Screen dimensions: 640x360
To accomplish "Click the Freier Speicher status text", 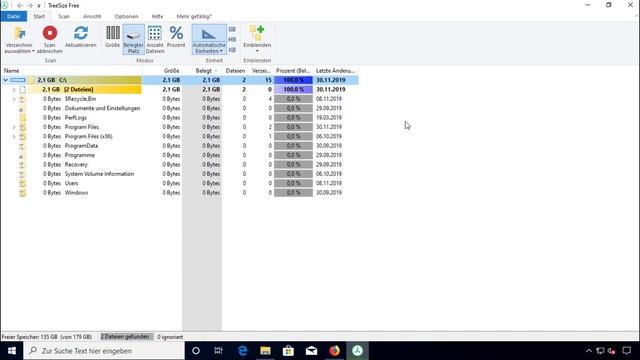I will 47,337.
